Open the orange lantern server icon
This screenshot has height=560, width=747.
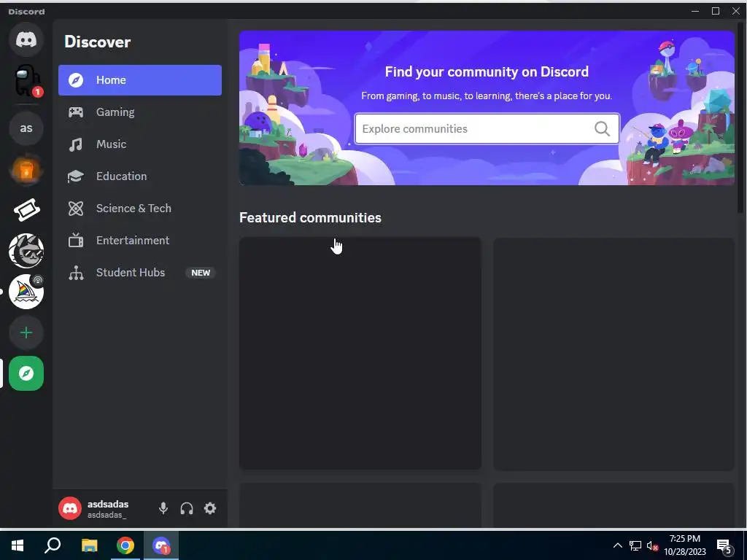coord(26,169)
